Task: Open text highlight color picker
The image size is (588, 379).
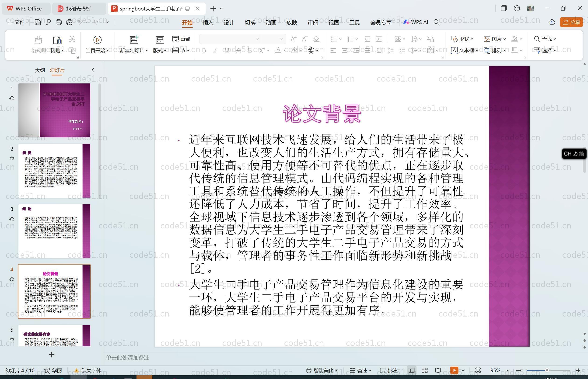Action: point(294,50)
